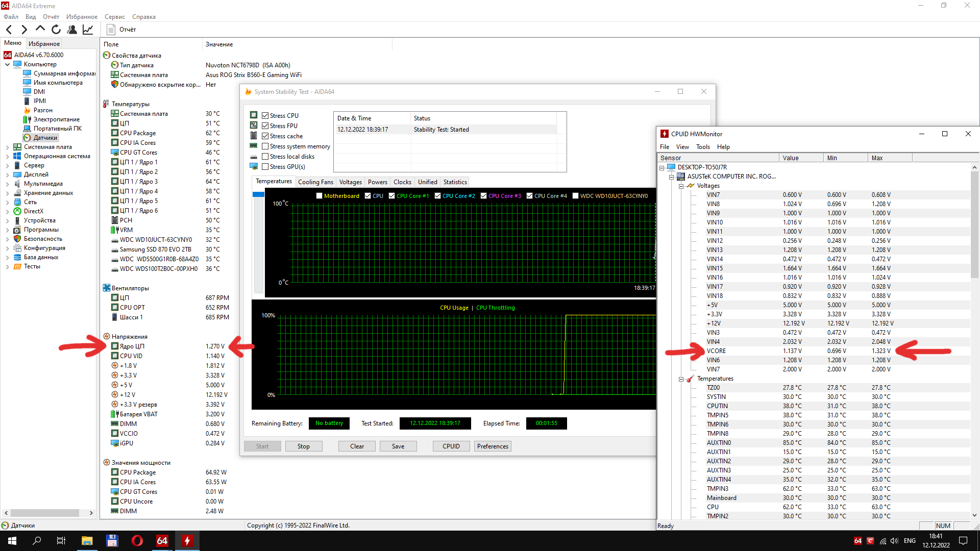Click the Back navigation arrow in toolbar
Screen dimensions: 980x551
[9, 30]
